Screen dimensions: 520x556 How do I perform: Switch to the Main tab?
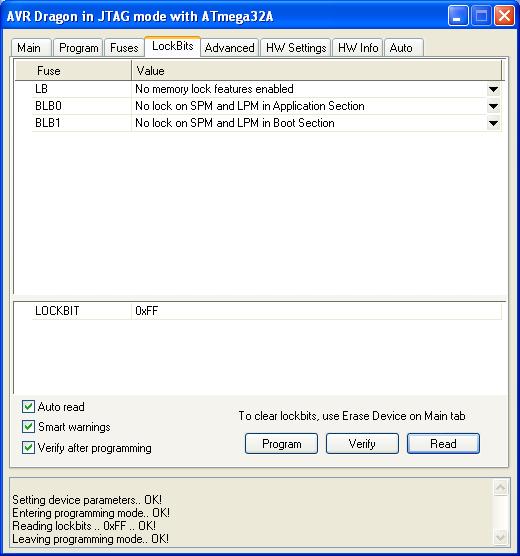click(31, 48)
